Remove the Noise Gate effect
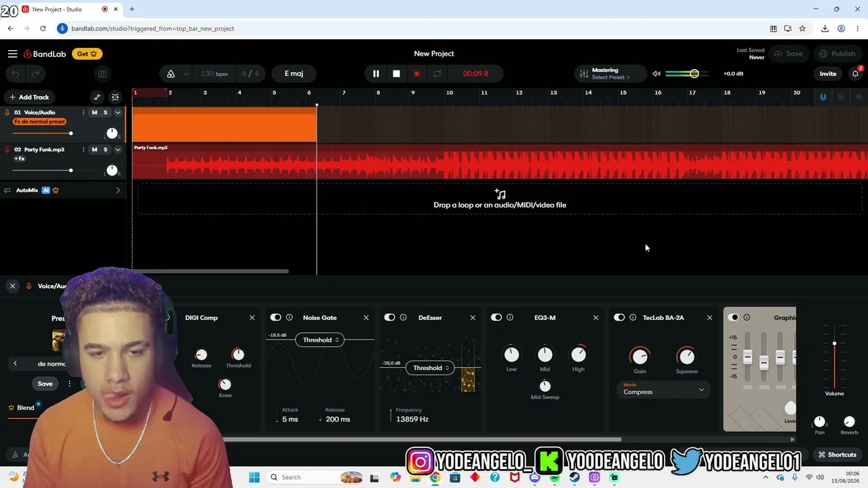 366,317
